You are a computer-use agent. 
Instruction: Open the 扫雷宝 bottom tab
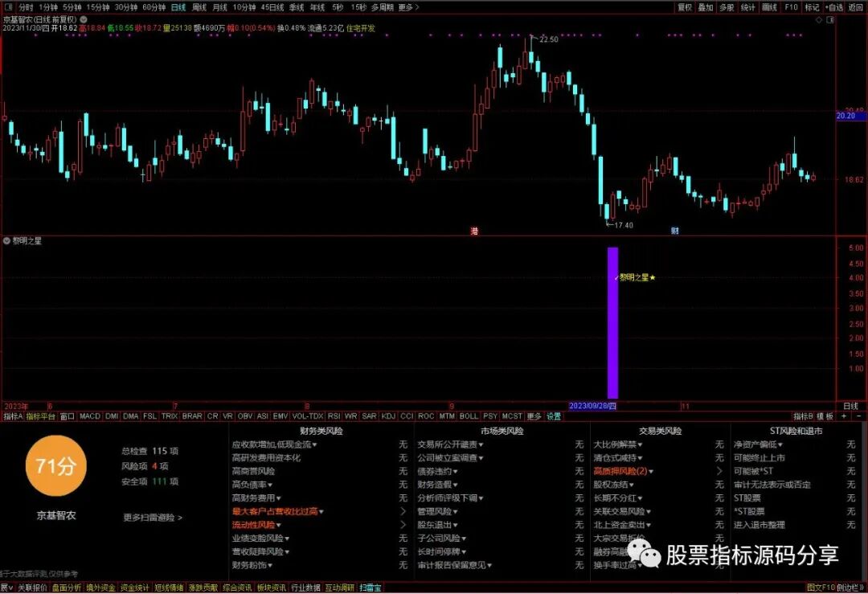click(370, 588)
